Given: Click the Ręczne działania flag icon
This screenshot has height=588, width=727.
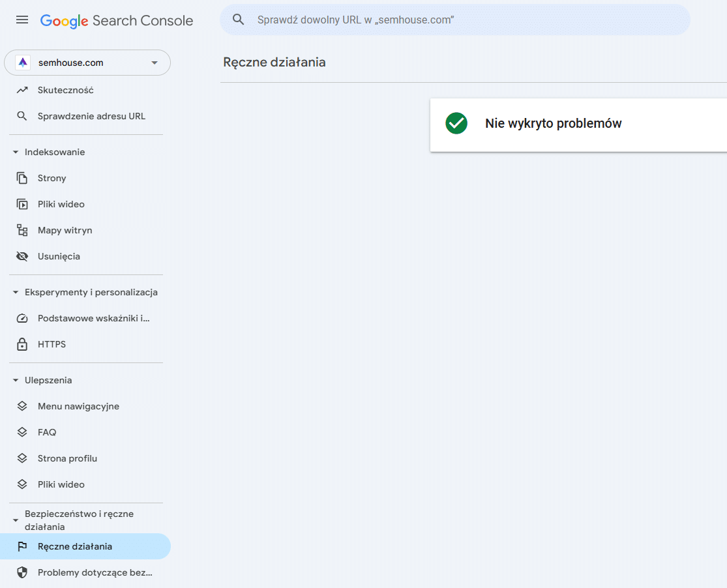Looking at the screenshot, I should tap(22, 546).
